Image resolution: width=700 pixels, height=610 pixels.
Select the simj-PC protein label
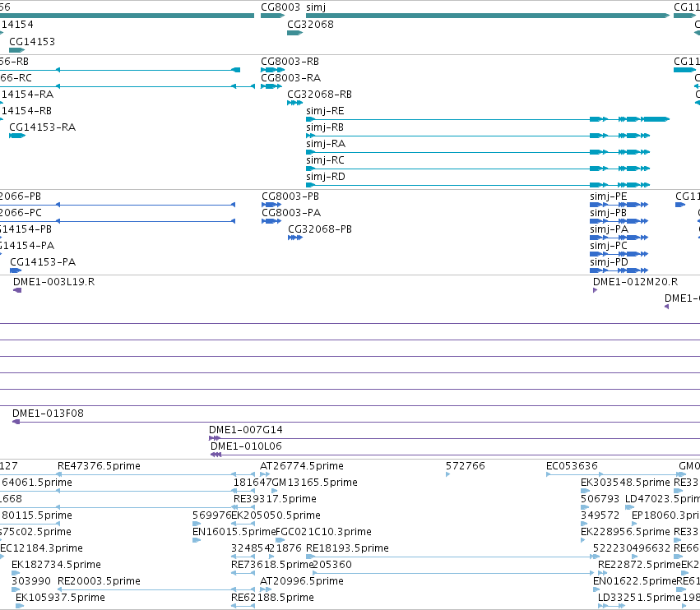click(x=608, y=246)
